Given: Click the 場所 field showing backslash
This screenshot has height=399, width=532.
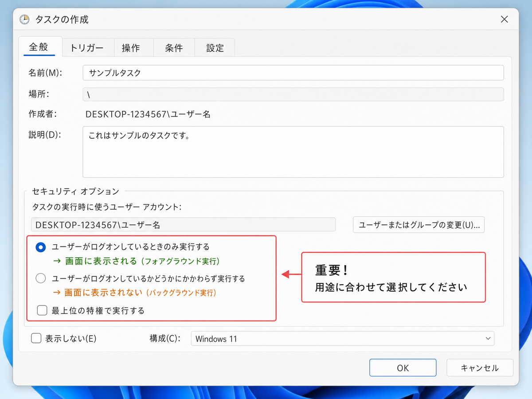Looking at the screenshot, I should [293, 95].
